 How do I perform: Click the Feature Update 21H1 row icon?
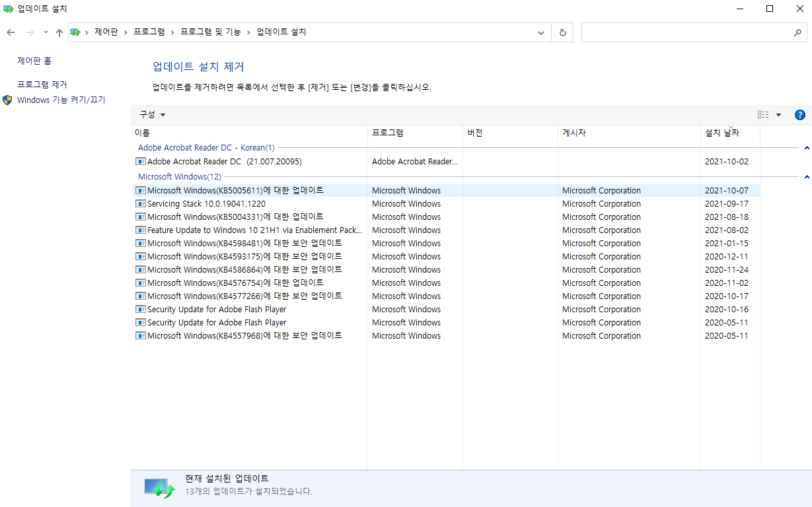(x=140, y=230)
